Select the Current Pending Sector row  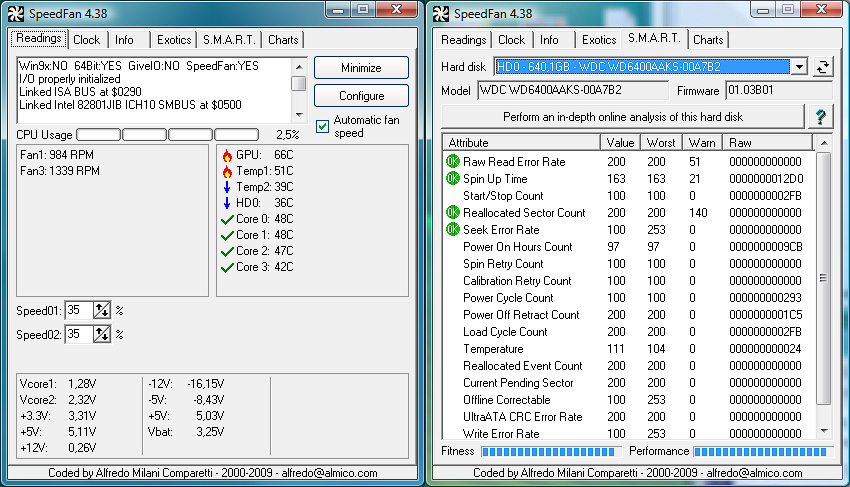tap(629, 383)
